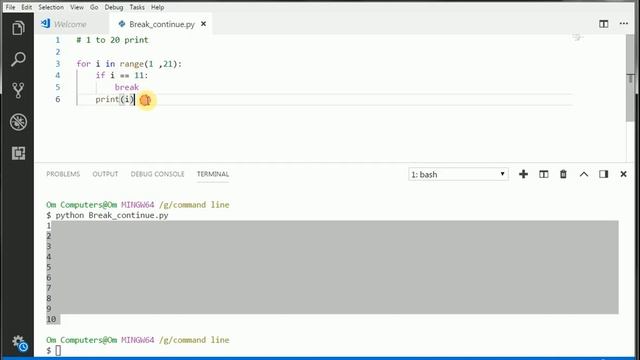Maximize the panel with up chevron

(x=584, y=174)
